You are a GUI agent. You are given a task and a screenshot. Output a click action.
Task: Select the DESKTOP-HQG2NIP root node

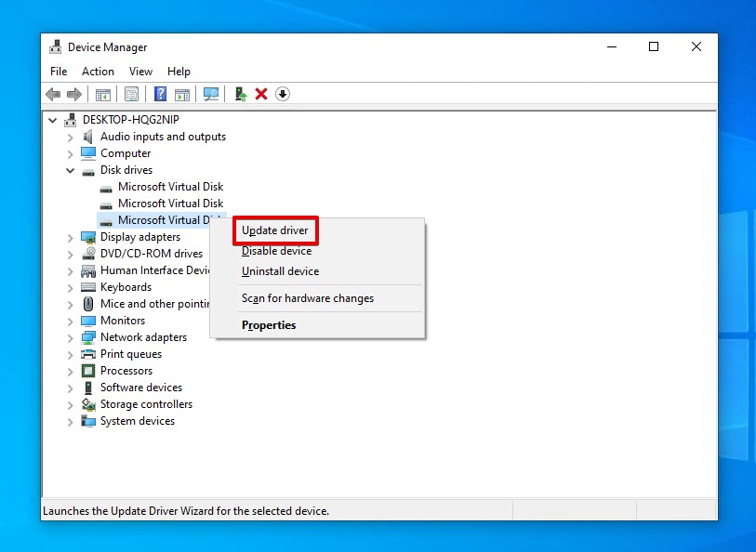(128, 120)
